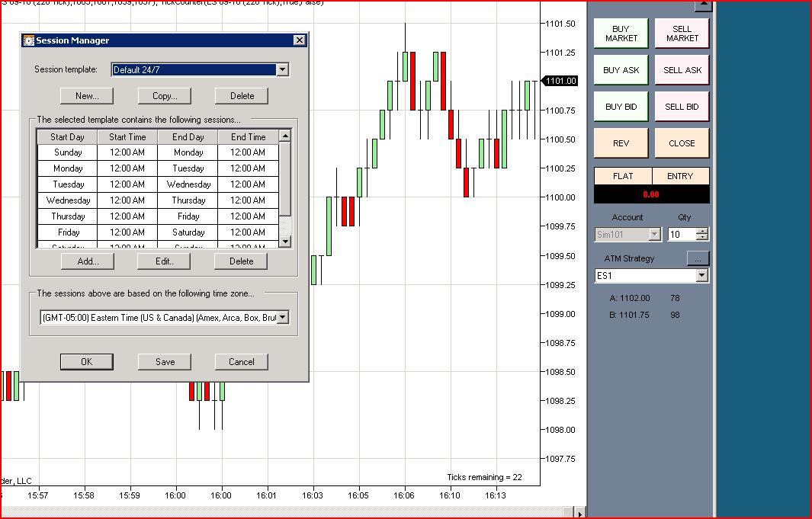Screen dimensions: 812x519
Task: Click the REV reverse position button
Action: [621, 143]
